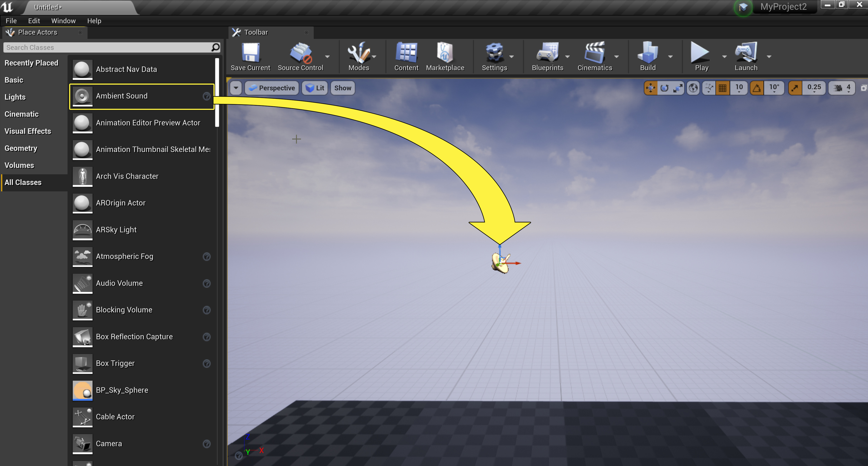Screen dimensions: 868x466
Task: Select the rotate gizmo tool icon
Action: tap(664, 88)
